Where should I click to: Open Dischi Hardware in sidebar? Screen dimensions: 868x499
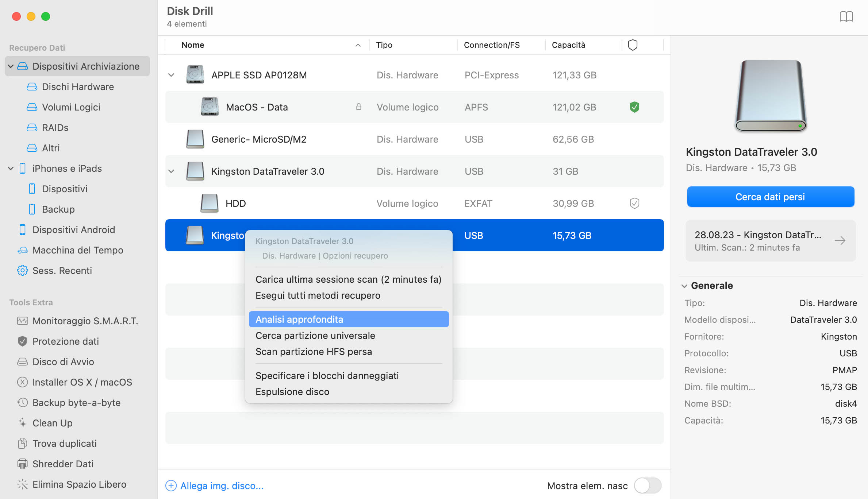pyautogui.click(x=78, y=87)
